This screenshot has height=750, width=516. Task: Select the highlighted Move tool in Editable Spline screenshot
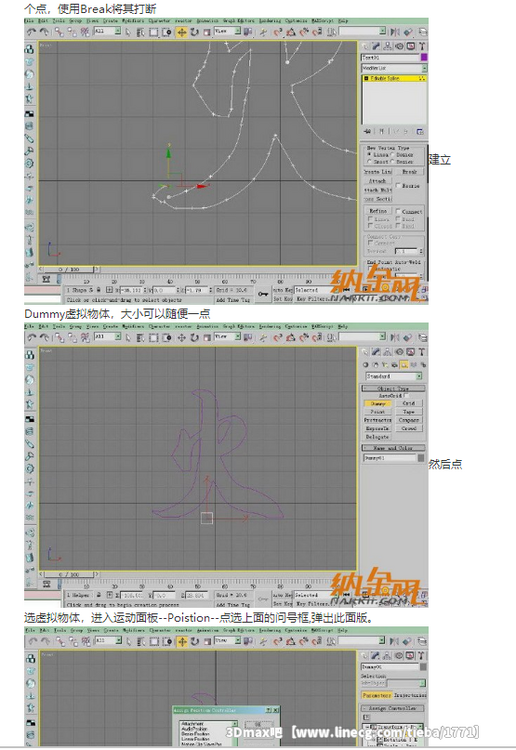pos(182,32)
